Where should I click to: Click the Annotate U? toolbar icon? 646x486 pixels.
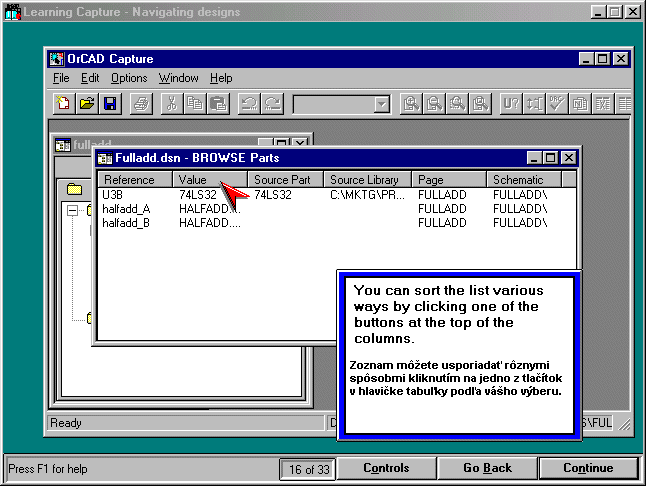510,103
